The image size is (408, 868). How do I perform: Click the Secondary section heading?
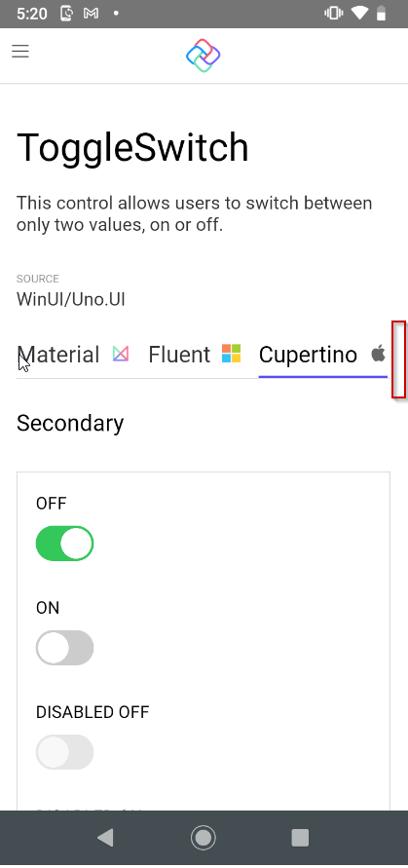70,423
